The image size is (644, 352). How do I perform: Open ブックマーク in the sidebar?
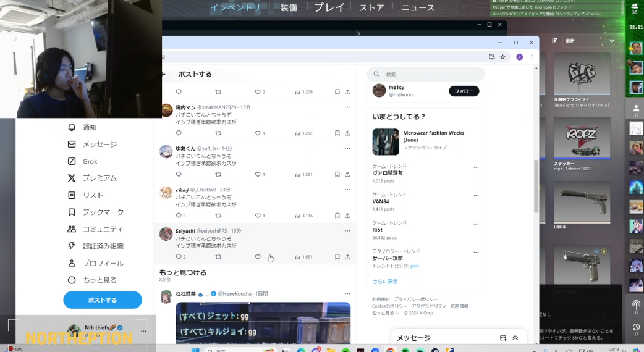(x=96, y=212)
